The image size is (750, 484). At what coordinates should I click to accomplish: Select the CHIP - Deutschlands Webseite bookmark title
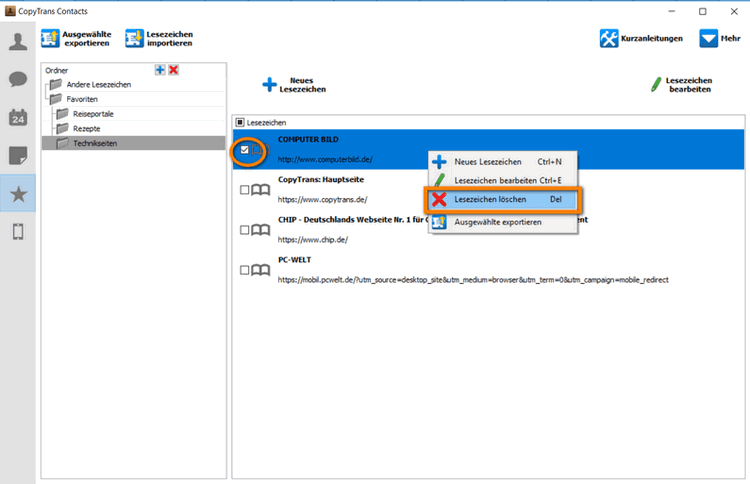click(353, 220)
